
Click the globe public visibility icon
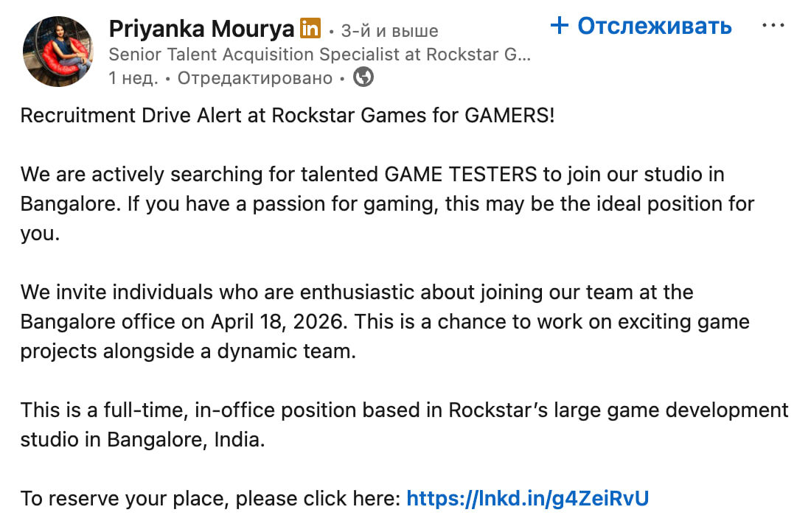[x=363, y=77]
